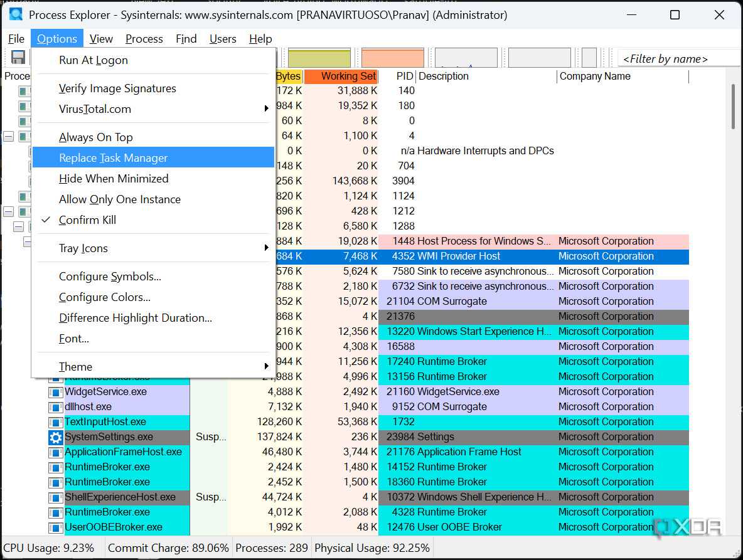Toggle Verify Image Signatures option

click(x=153, y=88)
